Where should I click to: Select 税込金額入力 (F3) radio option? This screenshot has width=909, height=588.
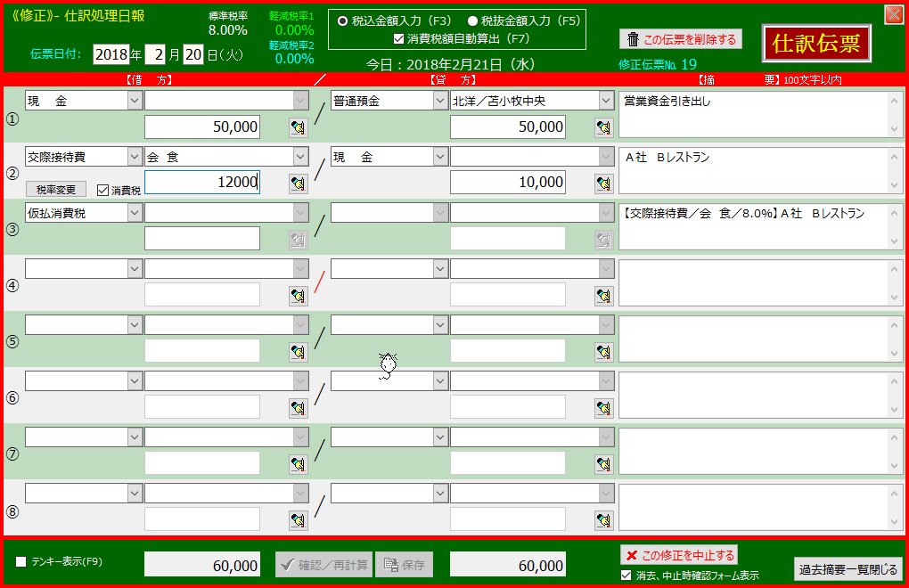click(343, 20)
